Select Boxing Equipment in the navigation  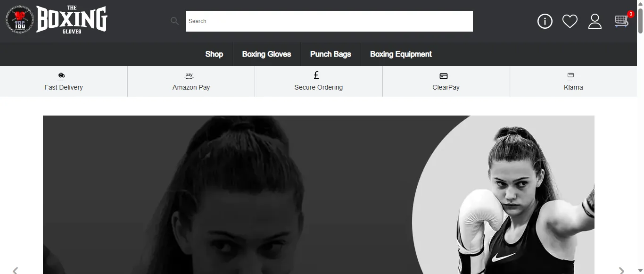401,54
